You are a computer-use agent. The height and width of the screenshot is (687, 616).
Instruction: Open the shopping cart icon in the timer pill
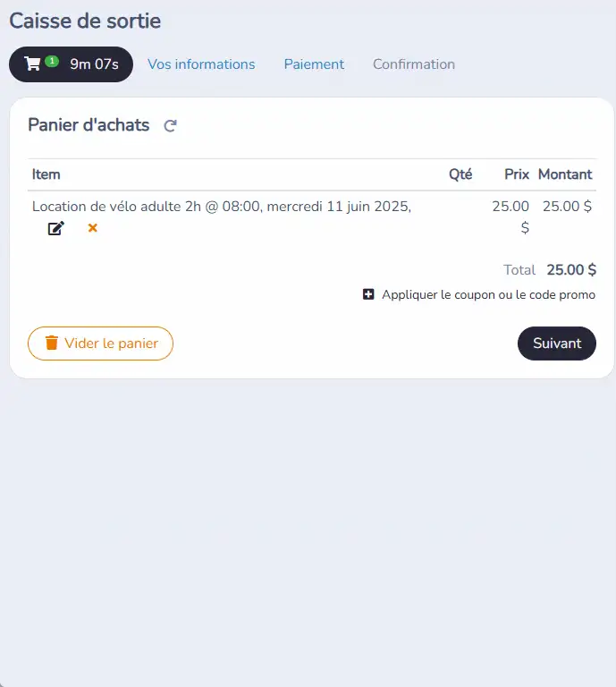pos(32,64)
